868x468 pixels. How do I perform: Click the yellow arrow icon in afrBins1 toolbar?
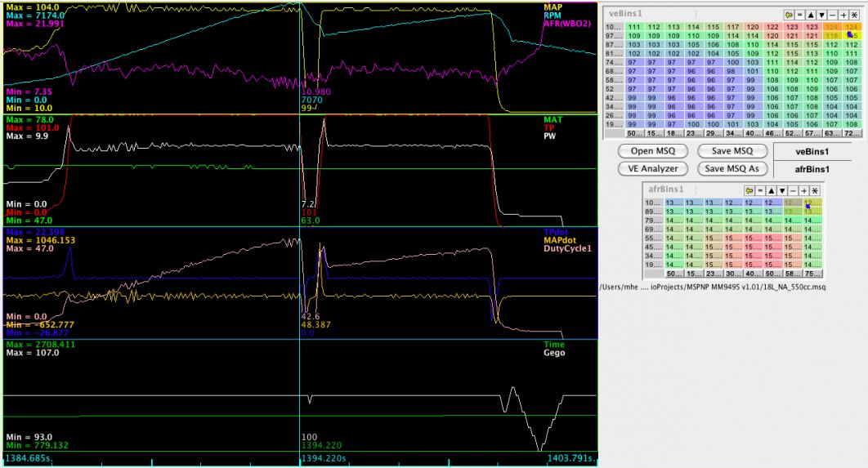click(x=748, y=189)
